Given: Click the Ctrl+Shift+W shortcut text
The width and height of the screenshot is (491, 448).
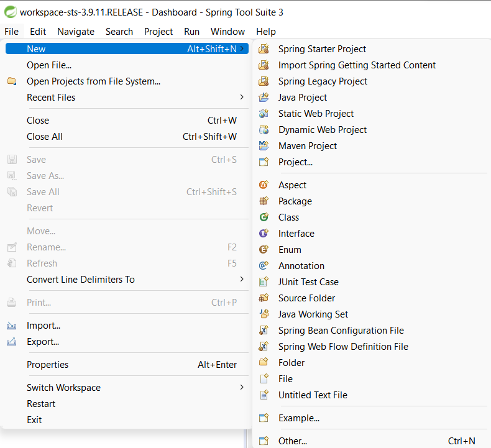Looking at the screenshot, I should tap(209, 137).
